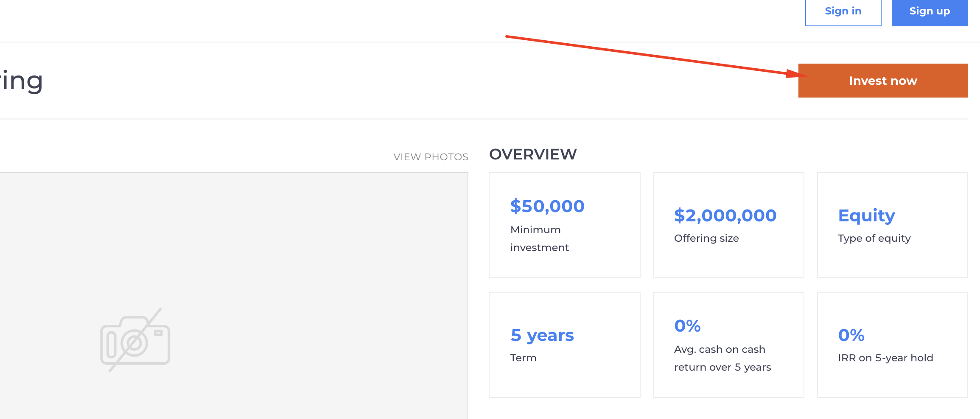Click the no-photo camera placeholder icon

point(135,340)
